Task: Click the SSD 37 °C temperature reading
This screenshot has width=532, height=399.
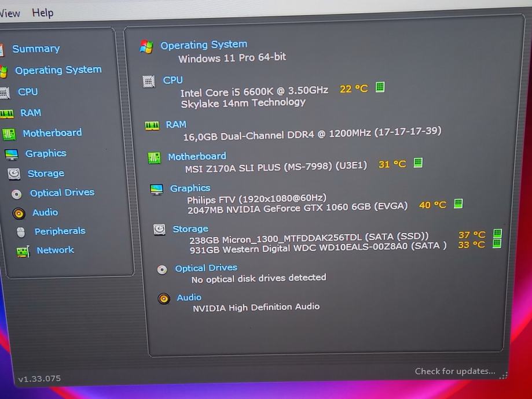Action: click(x=471, y=235)
